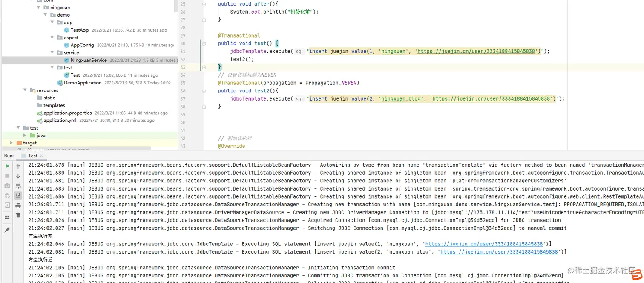644x283 pixels.
Task: Select application.yml in the project tree
Action: pyautogui.click(x=60, y=121)
